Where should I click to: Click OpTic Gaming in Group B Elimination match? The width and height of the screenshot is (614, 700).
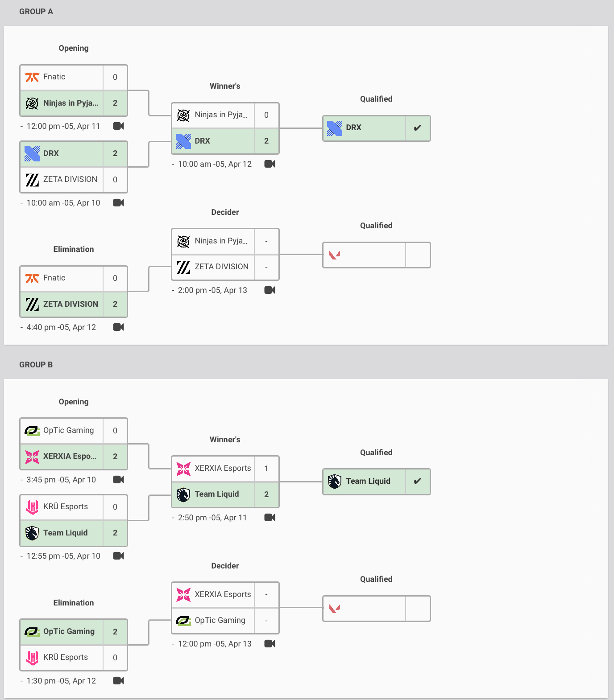69,632
